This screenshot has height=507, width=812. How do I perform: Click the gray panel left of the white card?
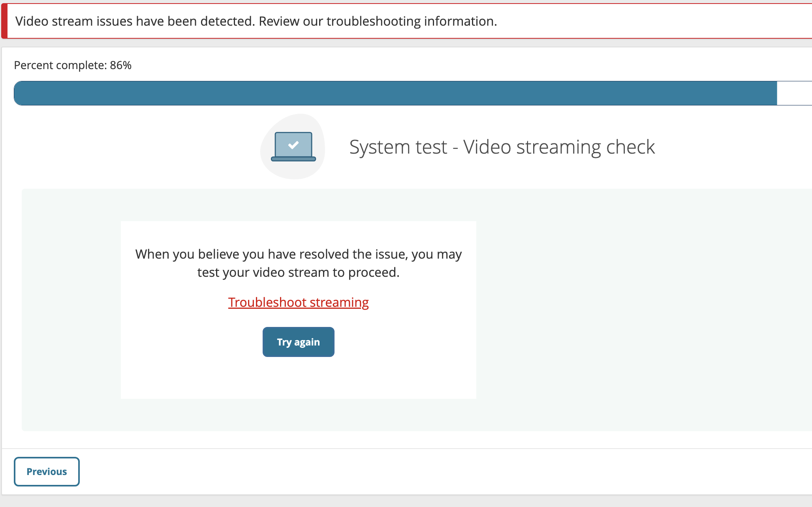tap(71, 310)
